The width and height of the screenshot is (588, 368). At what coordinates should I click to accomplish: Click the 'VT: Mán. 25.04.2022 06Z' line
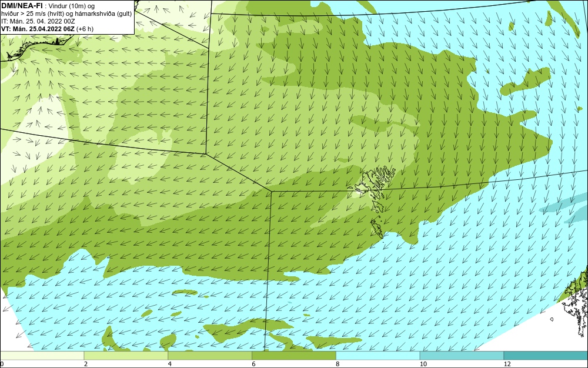[47, 29]
